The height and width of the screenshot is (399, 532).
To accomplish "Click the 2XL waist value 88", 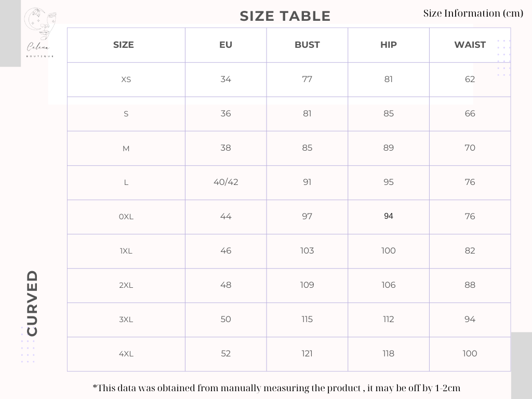I will tap(470, 285).
